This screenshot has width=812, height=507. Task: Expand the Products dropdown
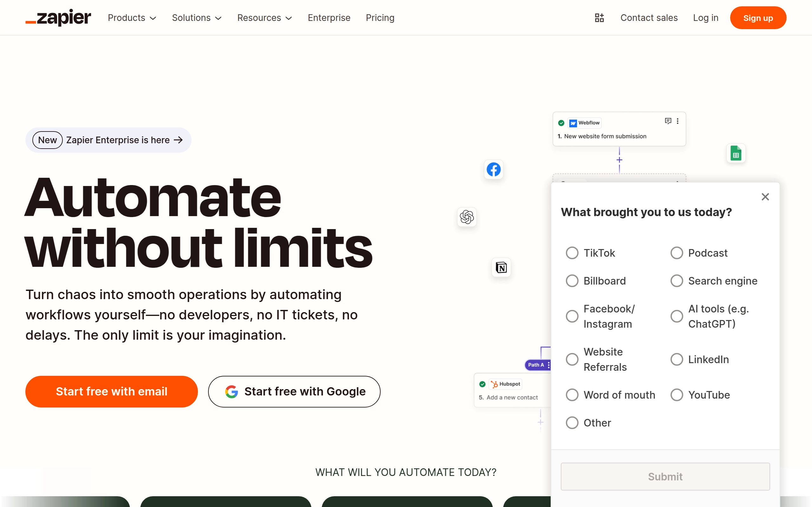[x=132, y=18]
